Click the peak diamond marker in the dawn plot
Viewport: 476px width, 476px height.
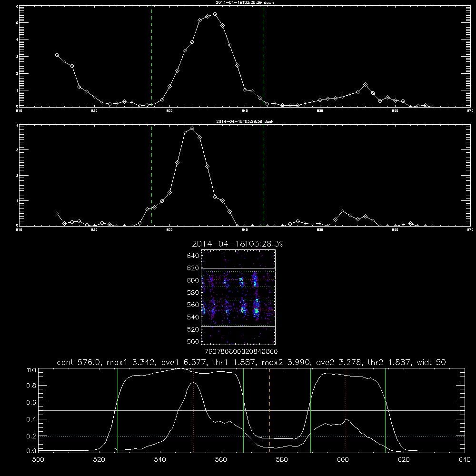[215, 14]
